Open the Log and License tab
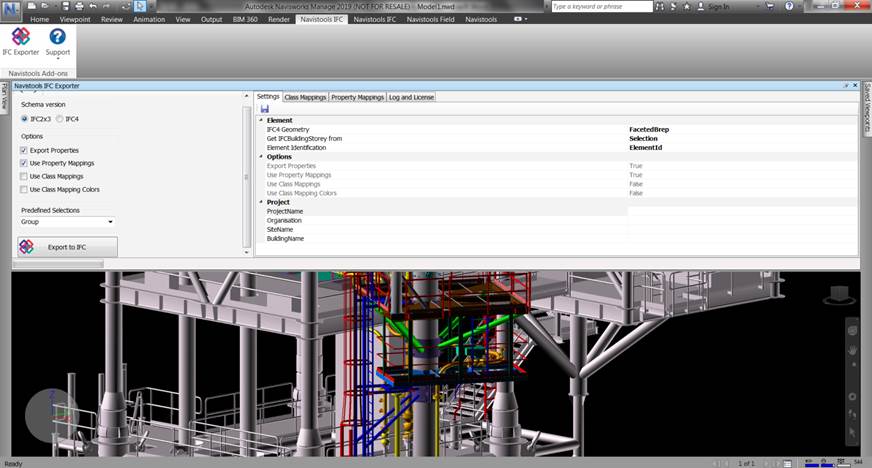Viewport: 872px width, 468px height. click(x=411, y=97)
